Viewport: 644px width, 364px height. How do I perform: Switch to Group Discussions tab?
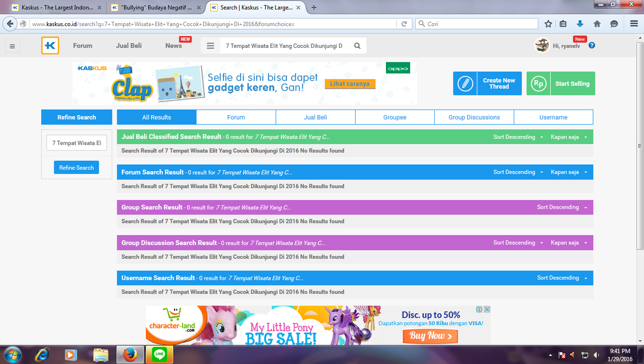coord(474,117)
